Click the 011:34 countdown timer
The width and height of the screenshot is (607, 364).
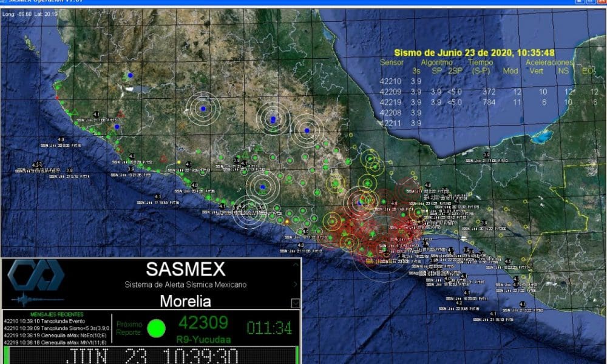tap(269, 328)
